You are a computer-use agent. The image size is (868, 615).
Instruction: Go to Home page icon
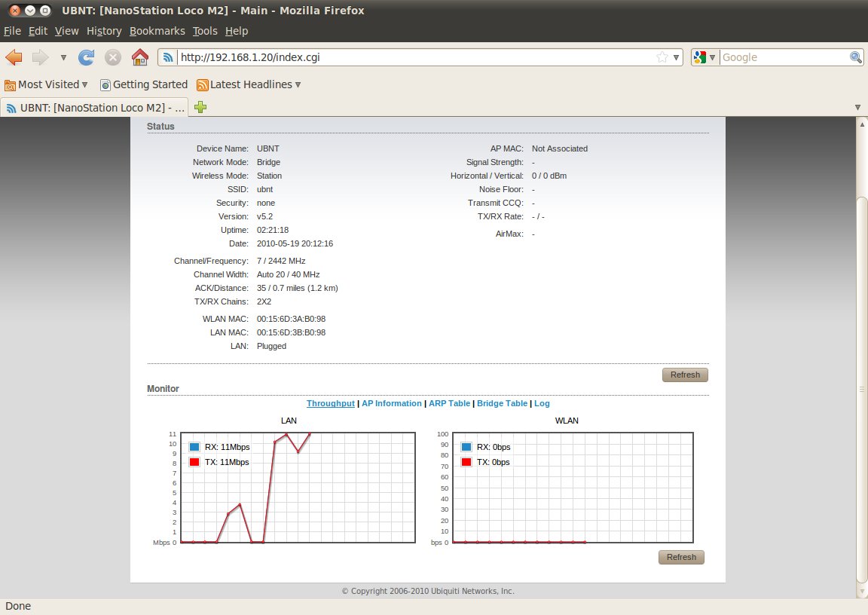tap(139, 57)
